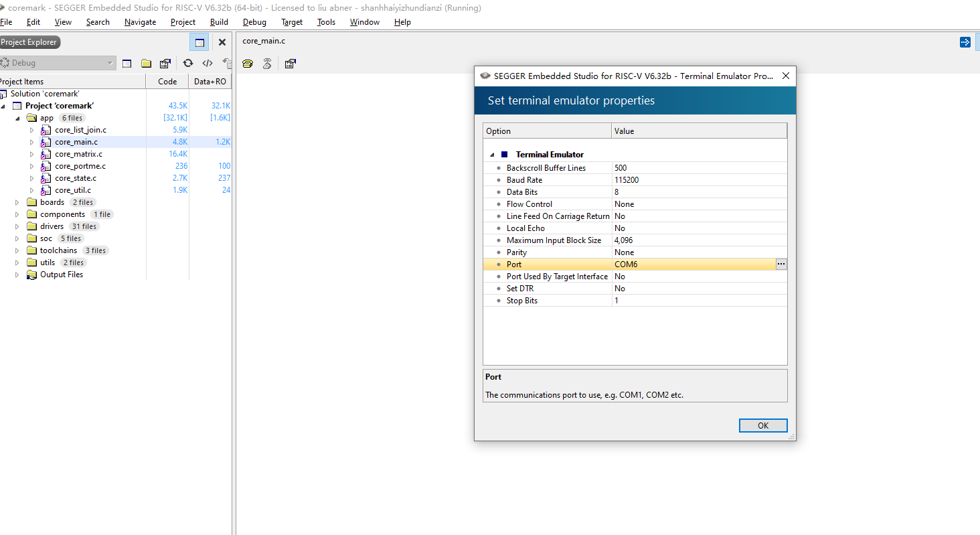
Task: Open the Debug configuration dropdown
Action: [x=58, y=63]
